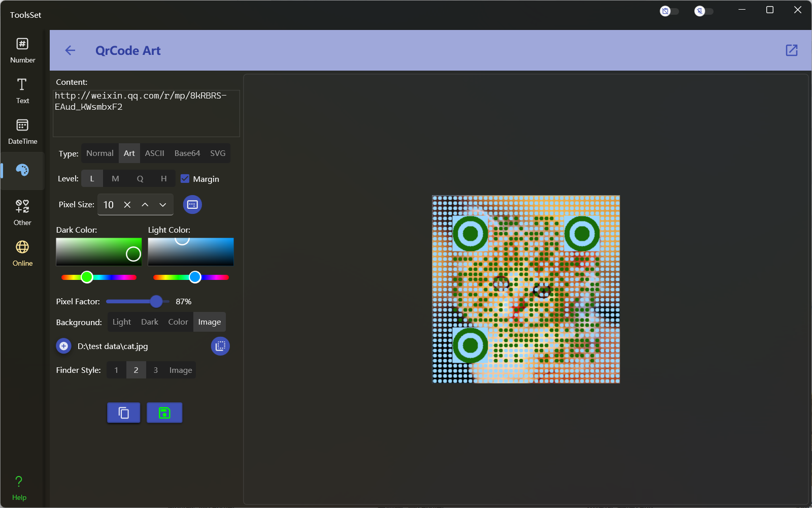Set Background to Dark
Image resolution: width=812 pixels, height=508 pixels.
pos(150,322)
